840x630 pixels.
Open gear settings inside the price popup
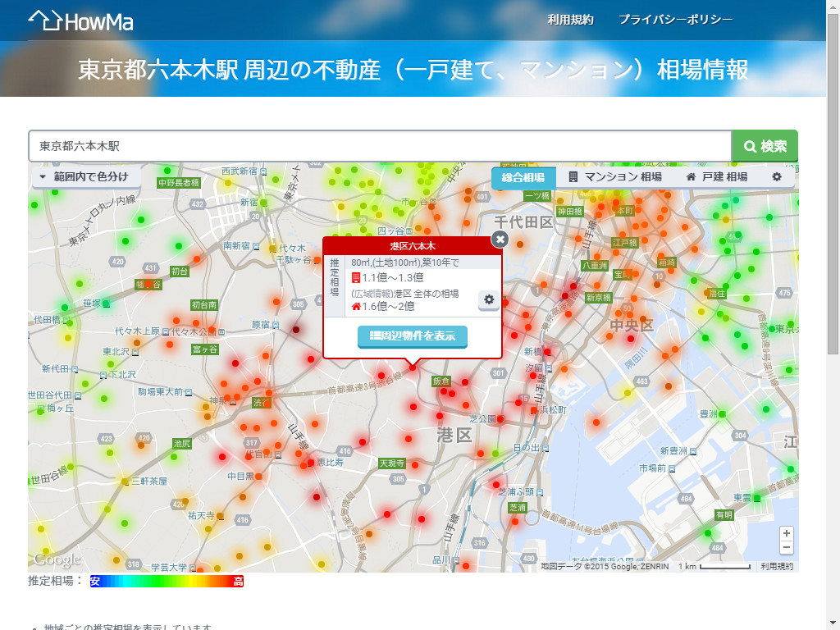489,299
